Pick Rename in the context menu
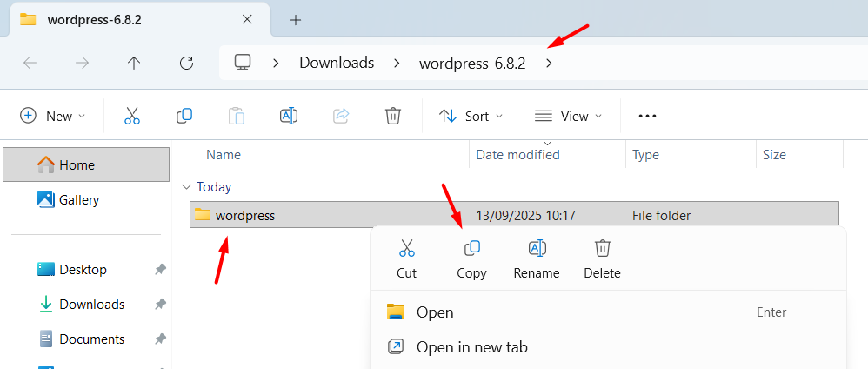 (x=537, y=258)
